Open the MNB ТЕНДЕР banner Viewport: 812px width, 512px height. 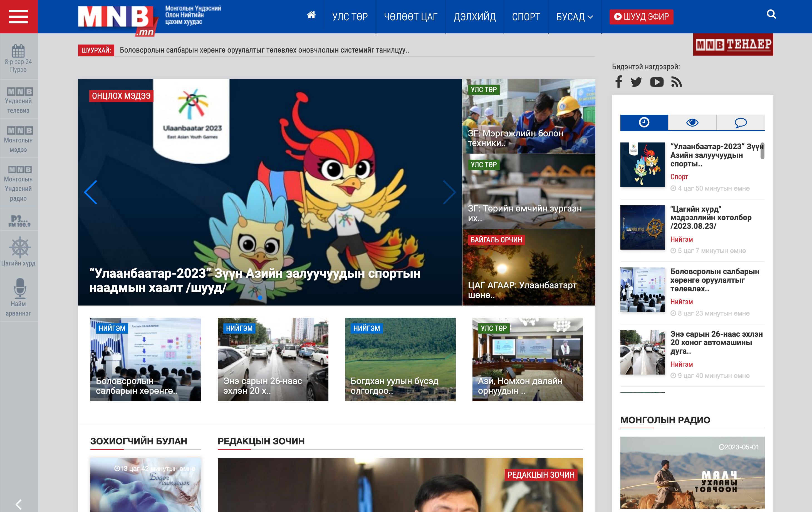click(x=733, y=45)
